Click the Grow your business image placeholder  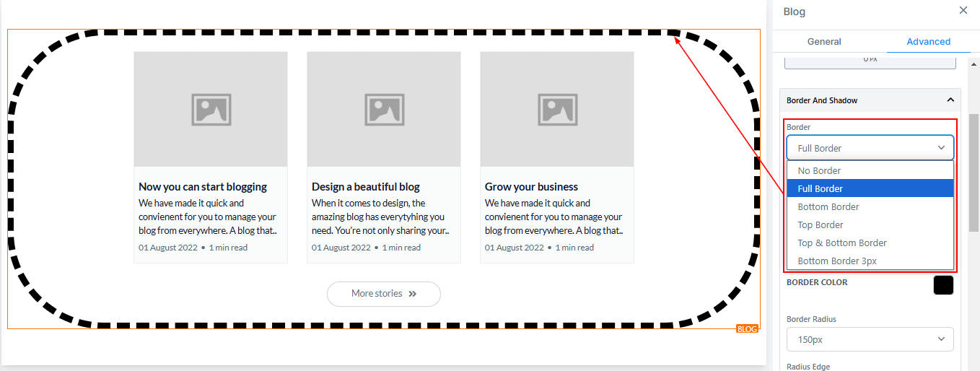557,109
